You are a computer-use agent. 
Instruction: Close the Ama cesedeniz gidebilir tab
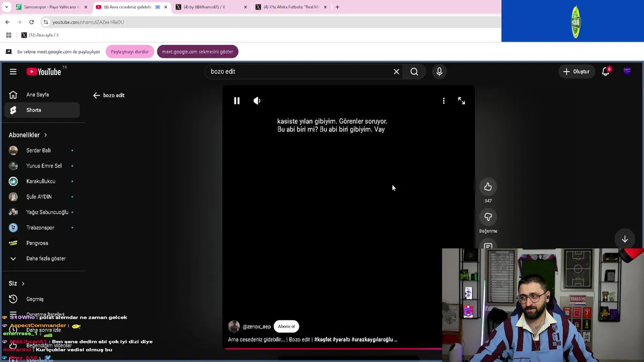[166, 7]
